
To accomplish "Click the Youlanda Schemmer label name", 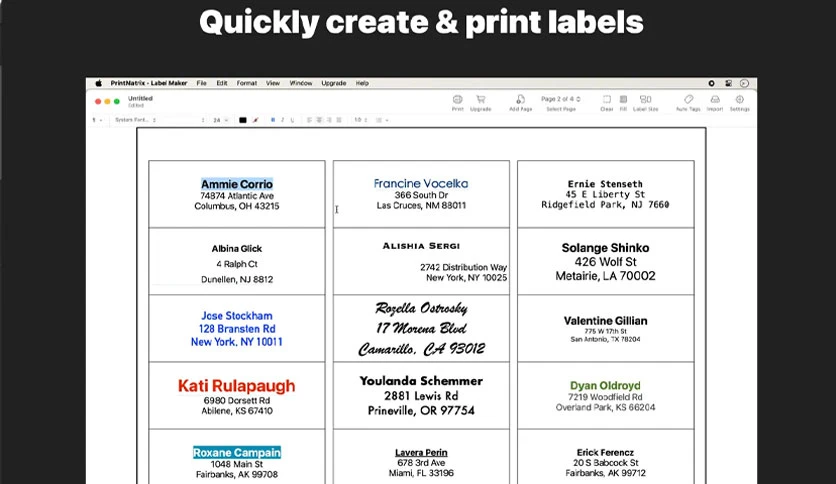I will click(421, 381).
